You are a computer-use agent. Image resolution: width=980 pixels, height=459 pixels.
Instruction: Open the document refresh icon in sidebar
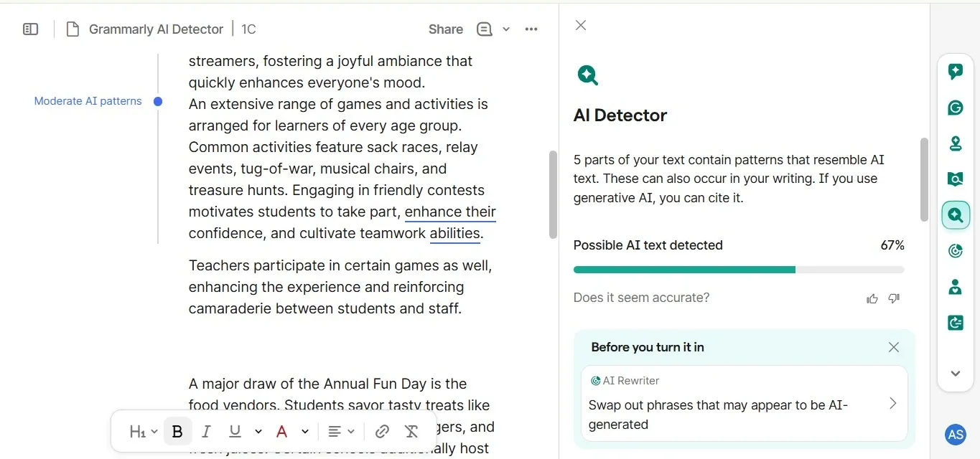[955, 323]
